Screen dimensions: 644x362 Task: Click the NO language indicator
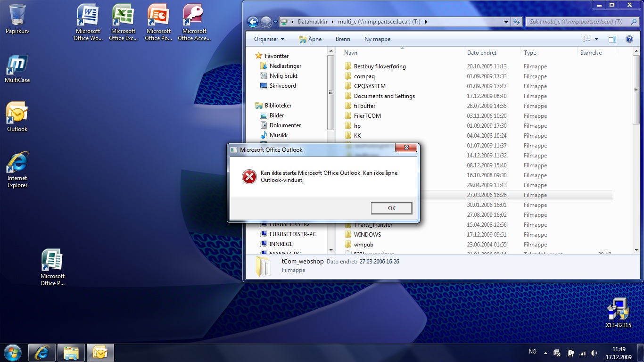pos(533,352)
